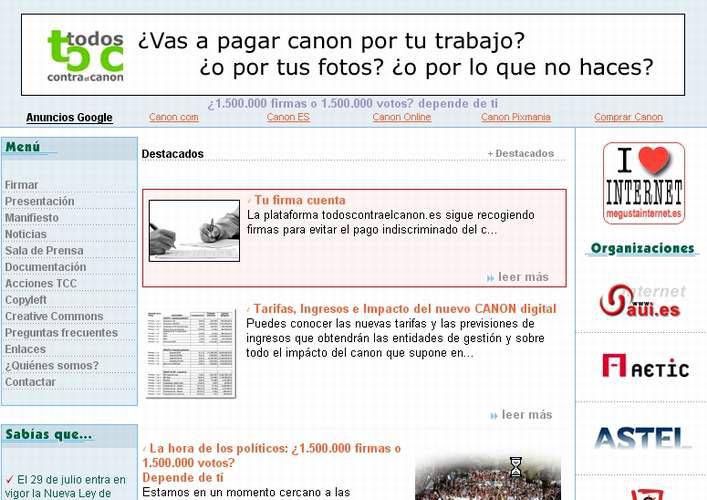The height and width of the screenshot is (500, 707).
Task: Click the tariff table thumbnail image
Action: tap(191, 354)
